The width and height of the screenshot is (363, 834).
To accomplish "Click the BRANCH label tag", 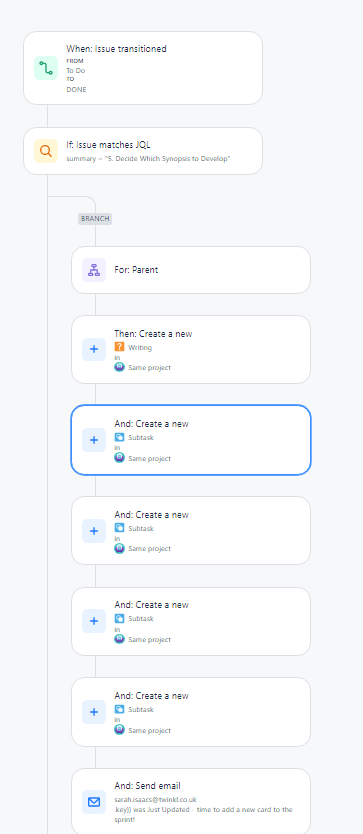I will point(95,219).
